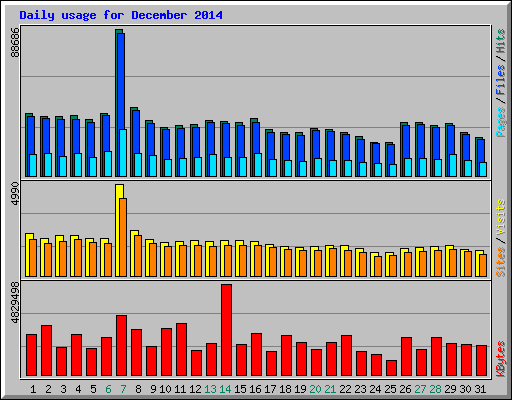This screenshot has height=400, width=512.
Task: Click green weekend day 21 label
Action: (x=330, y=389)
